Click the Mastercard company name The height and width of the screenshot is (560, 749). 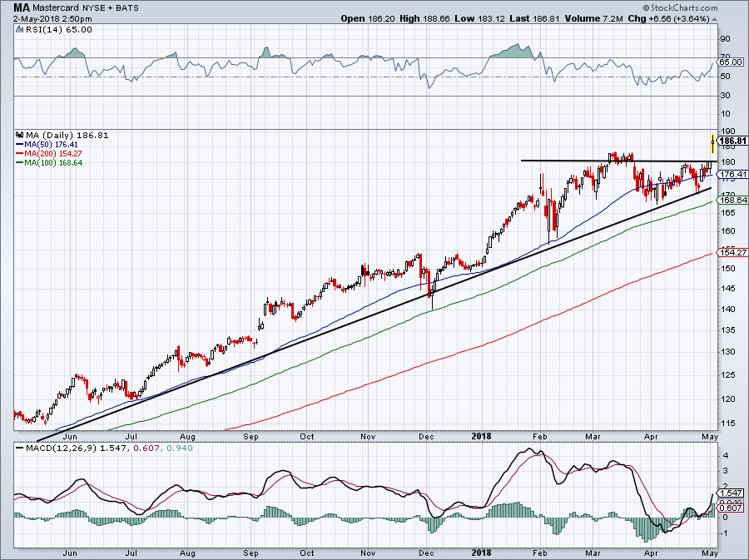[56, 7]
